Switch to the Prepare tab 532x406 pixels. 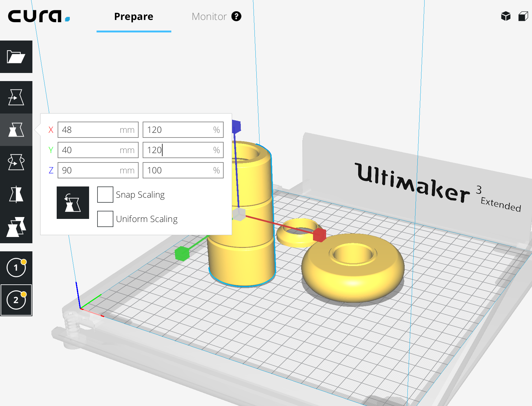click(134, 17)
